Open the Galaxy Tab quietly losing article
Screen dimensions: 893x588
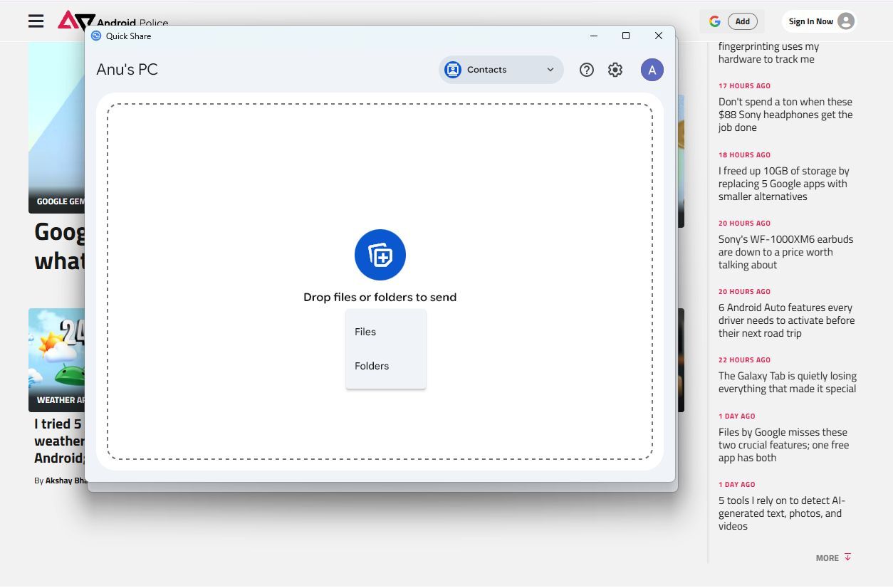point(788,382)
